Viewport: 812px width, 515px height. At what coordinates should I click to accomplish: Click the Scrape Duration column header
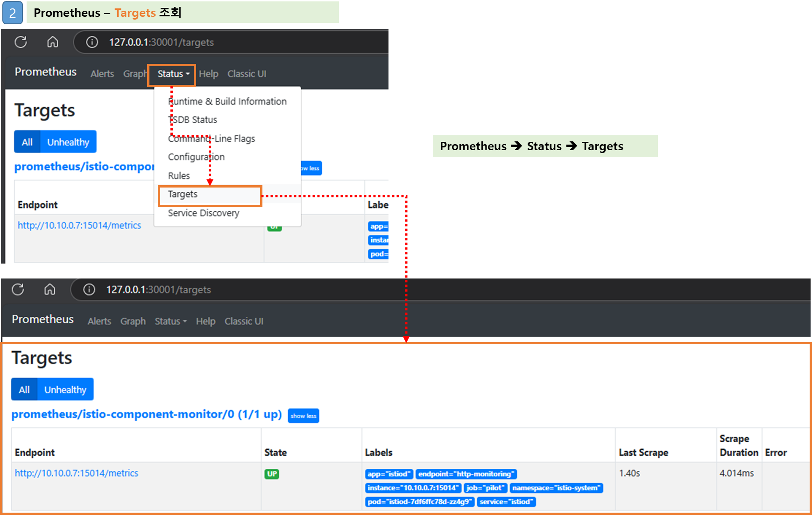coord(739,445)
